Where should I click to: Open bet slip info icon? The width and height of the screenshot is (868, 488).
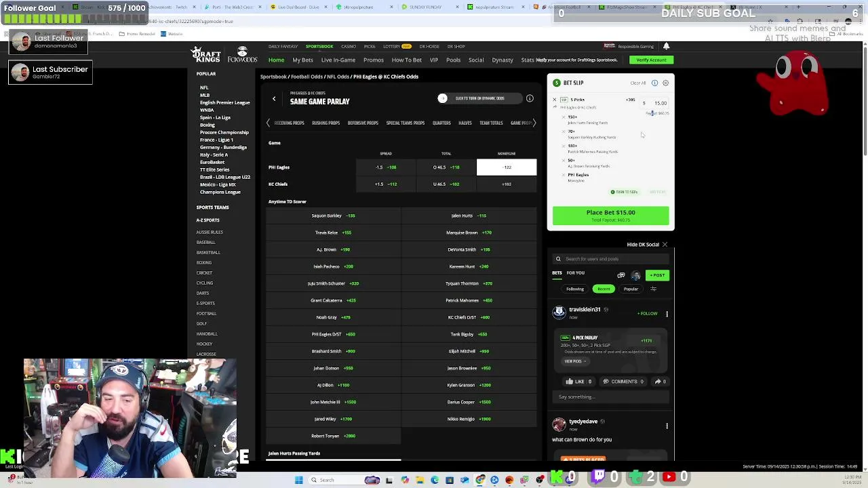[x=654, y=83]
